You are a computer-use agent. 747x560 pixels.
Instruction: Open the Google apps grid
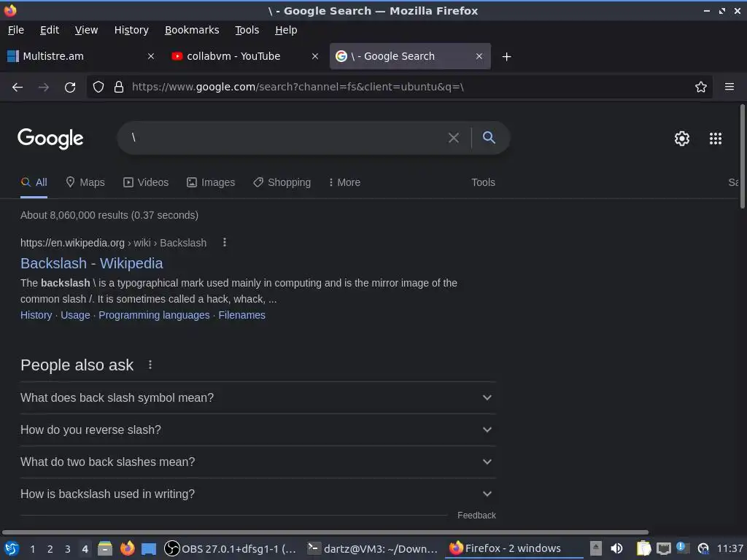click(716, 139)
